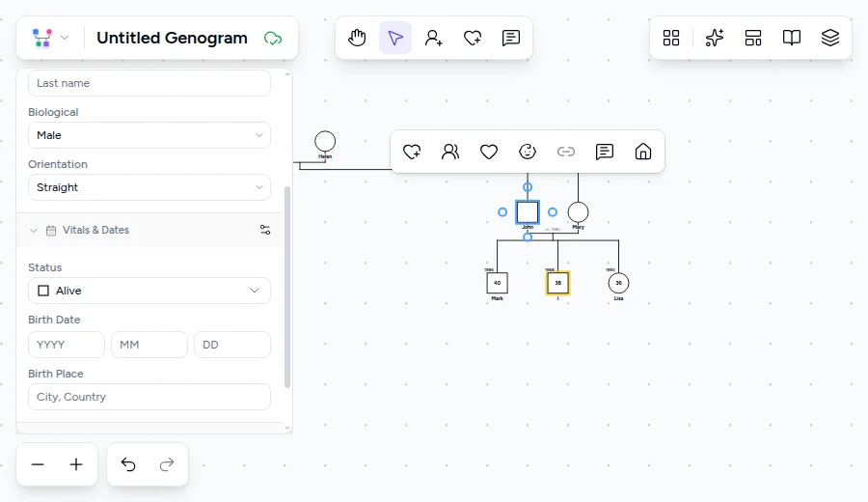Click the top connection handle of John
The height and width of the screenshot is (502, 868).
(x=528, y=187)
